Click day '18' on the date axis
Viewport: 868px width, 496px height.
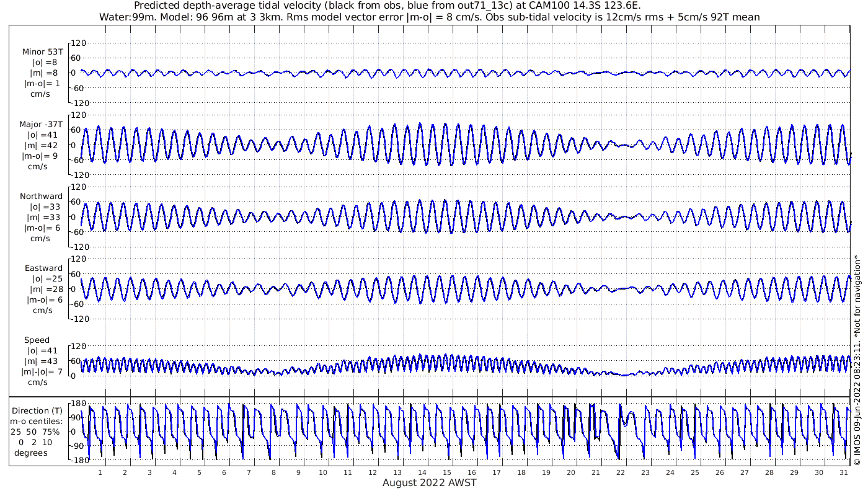point(521,472)
